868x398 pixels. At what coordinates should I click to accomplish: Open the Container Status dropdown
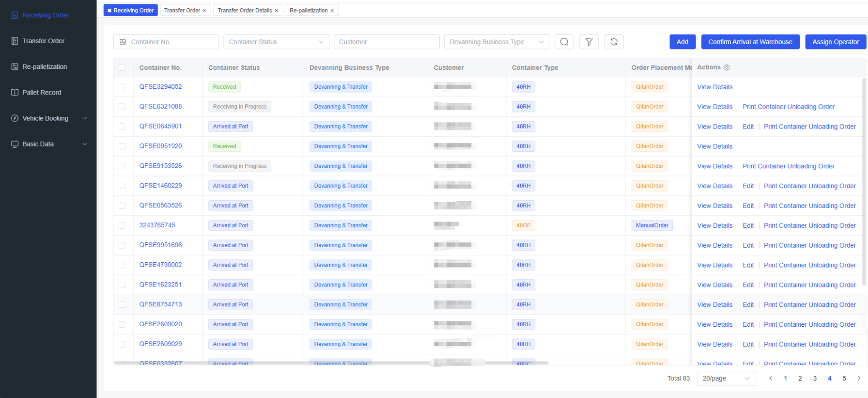pyautogui.click(x=276, y=42)
